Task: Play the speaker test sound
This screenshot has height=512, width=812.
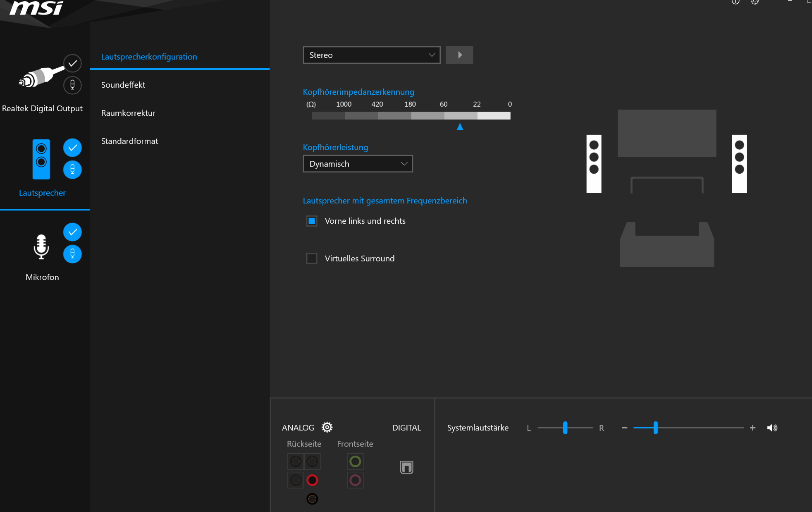Action: (459, 55)
